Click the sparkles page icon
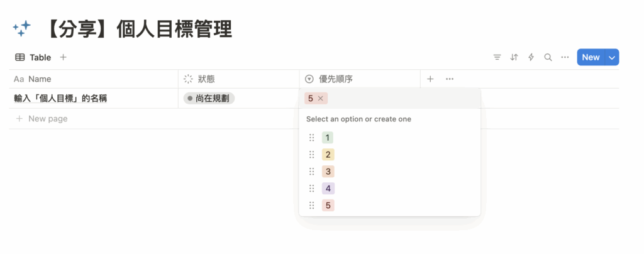 pos(22,28)
